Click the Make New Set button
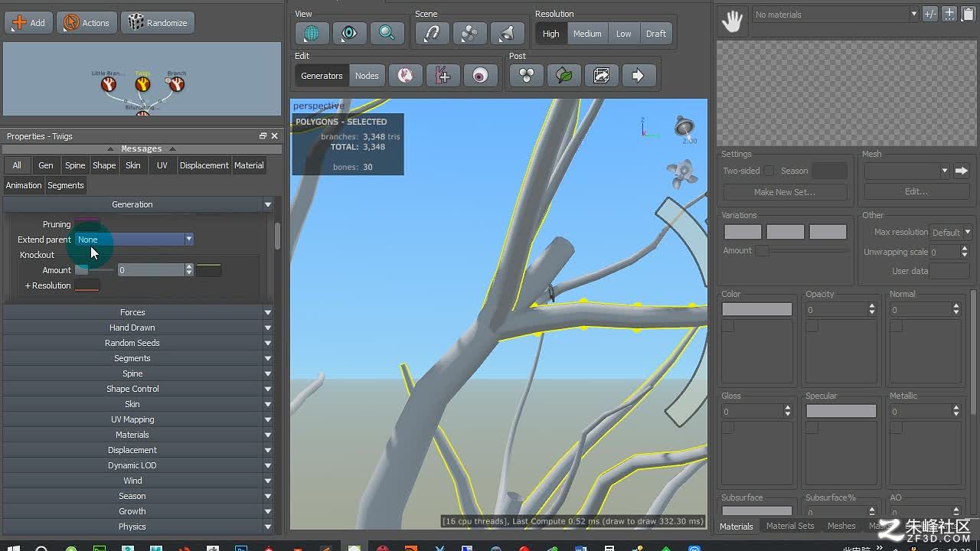 [785, 192]
